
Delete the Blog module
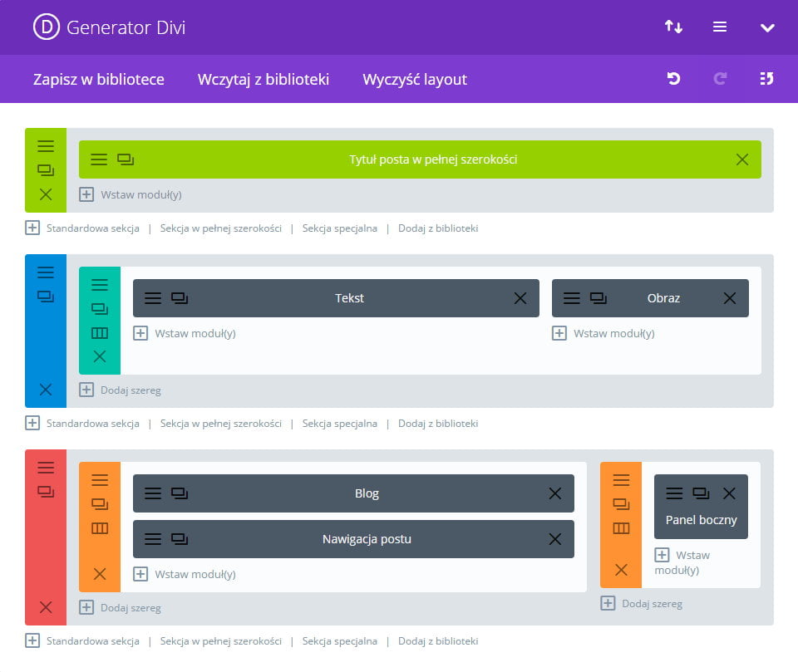[x=555, y=493]
